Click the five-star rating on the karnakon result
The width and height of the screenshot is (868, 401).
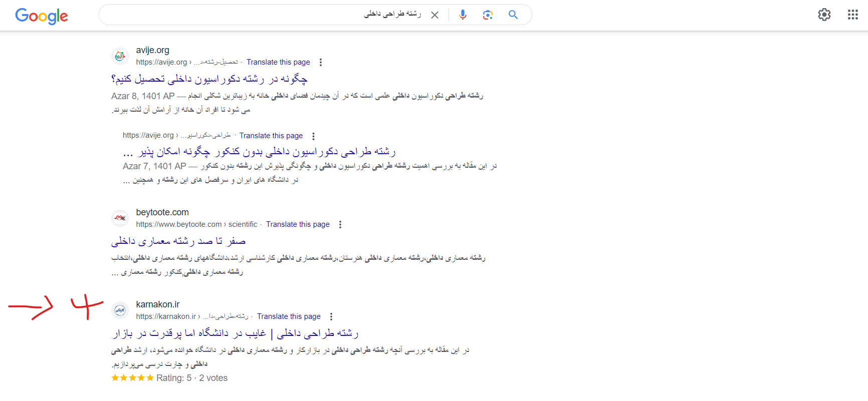(132, 378)
